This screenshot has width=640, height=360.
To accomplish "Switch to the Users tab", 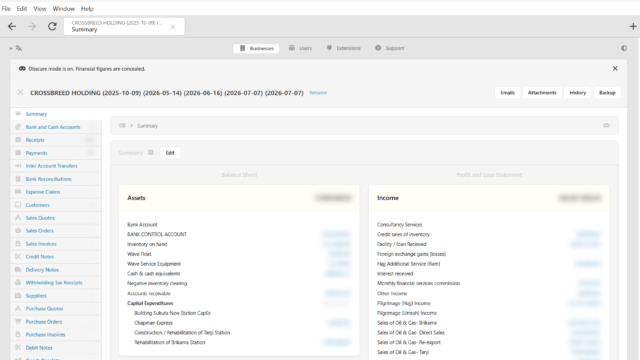I will [x=300, y=48].
